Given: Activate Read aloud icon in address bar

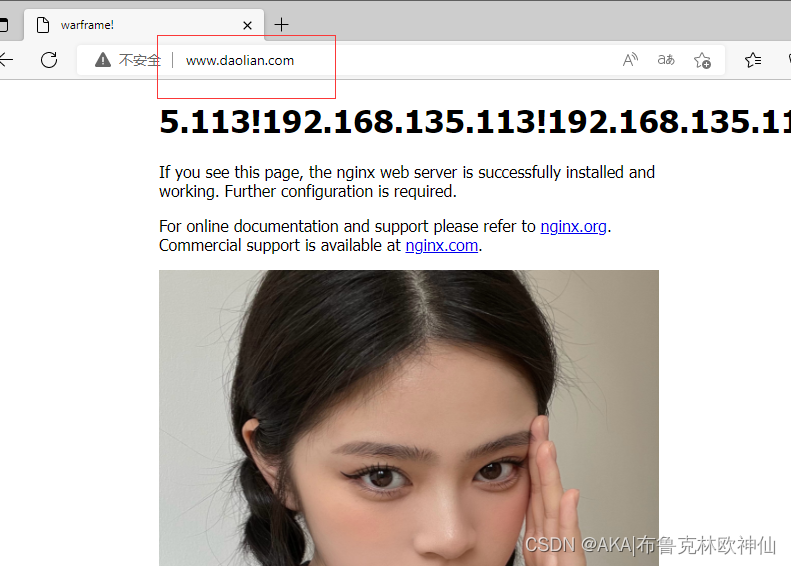Looking at the screenshot, I should pyautogui.click(x=630, y=60).
